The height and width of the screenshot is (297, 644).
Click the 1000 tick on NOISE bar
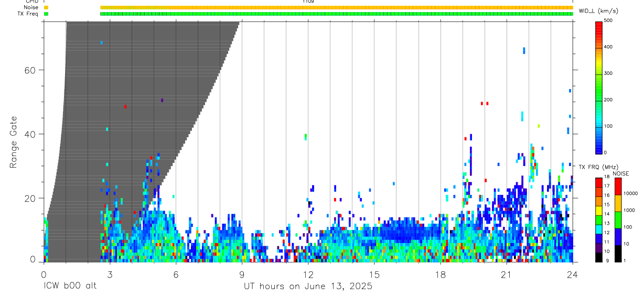[629, 210]
